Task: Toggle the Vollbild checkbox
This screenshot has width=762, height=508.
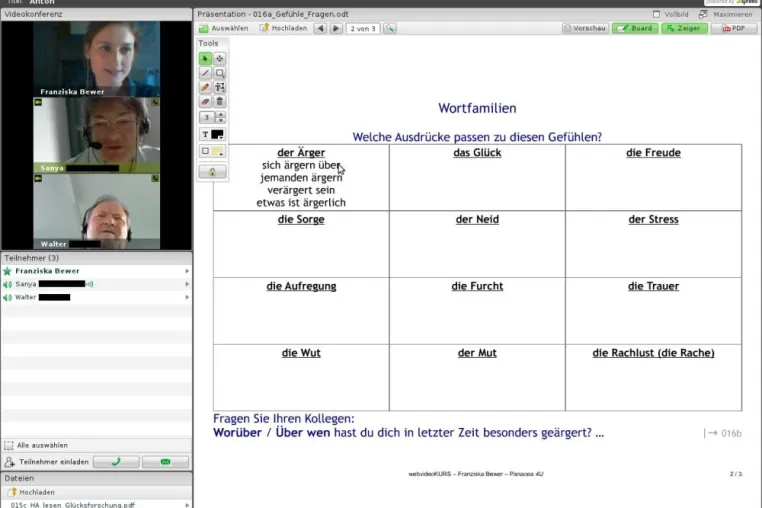Action: [657, 15]
